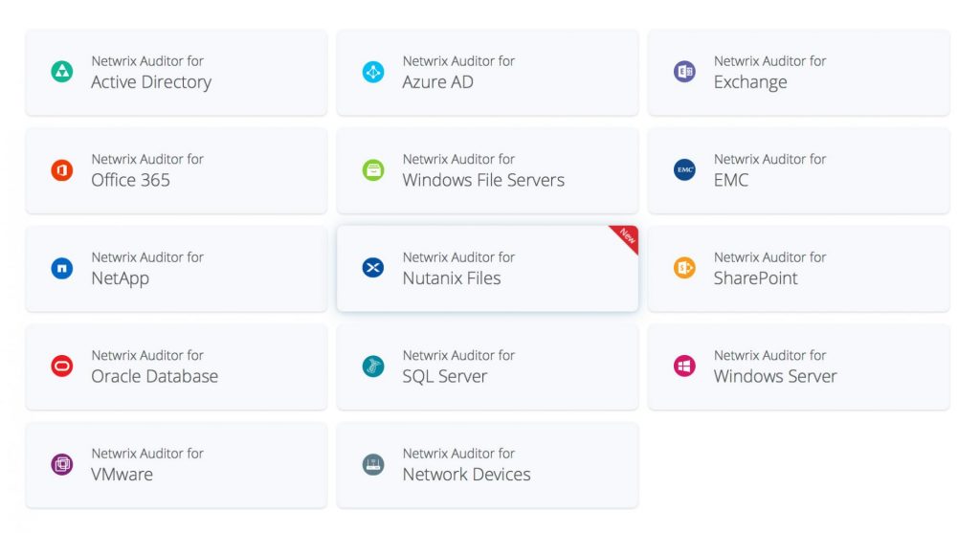Click the gray Network Devices router icon

pyautogui.click(x=373, y=465)
